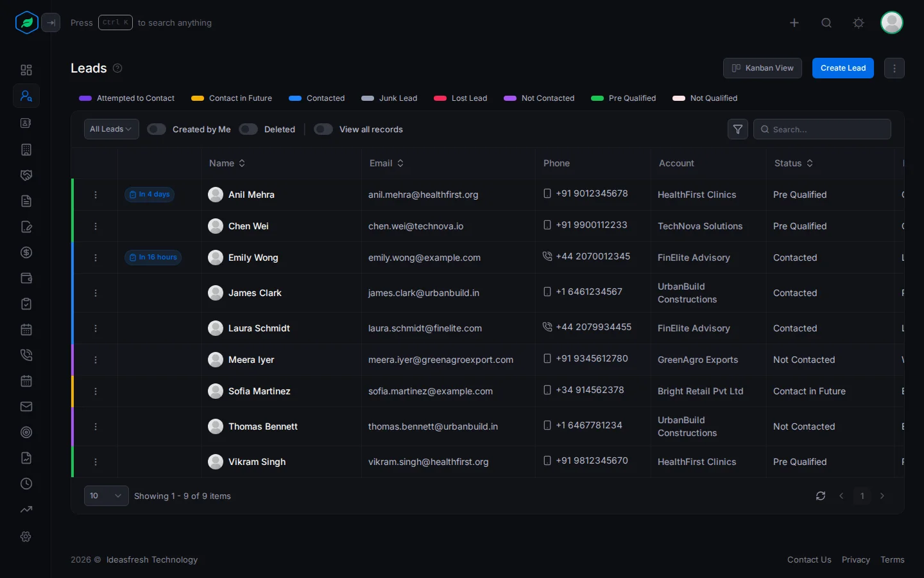Click the Pre Qualified green legend swatch
The width and height of the screenshot is (924, 578).
pyautogui.click(x=597, y=98)
